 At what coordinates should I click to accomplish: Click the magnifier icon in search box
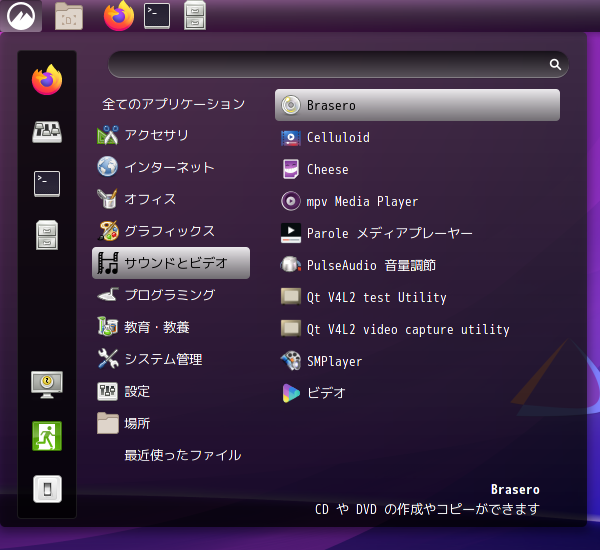point(555,65)
